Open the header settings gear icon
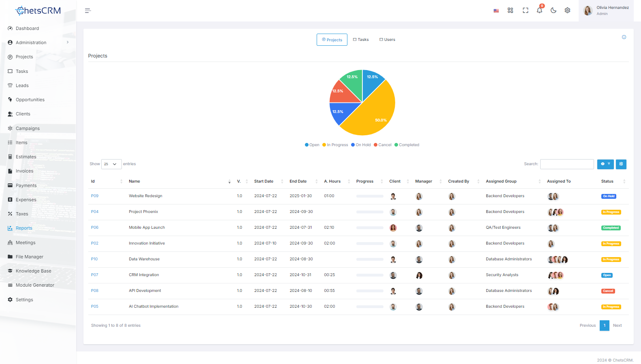641x364 pixels. point(567,11)
